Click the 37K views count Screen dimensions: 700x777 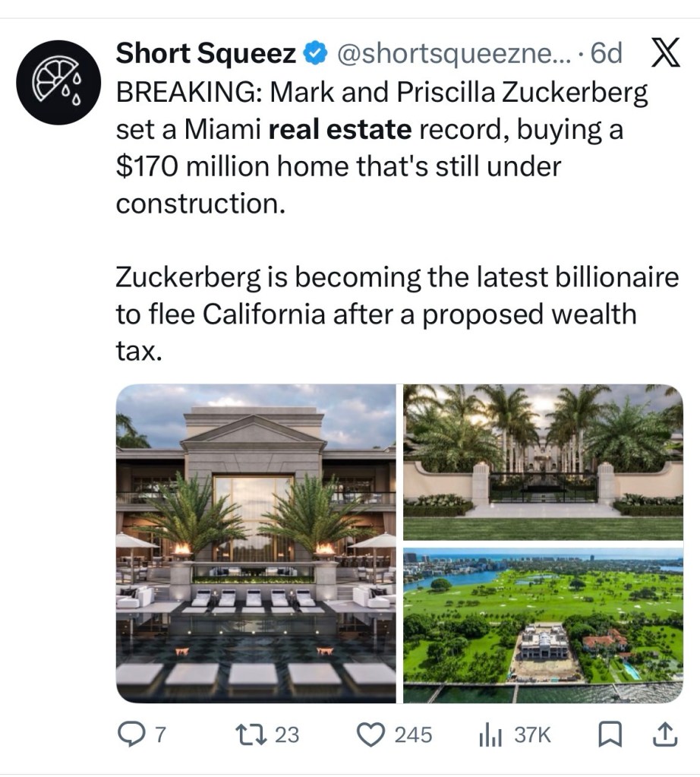pos(532,734)
